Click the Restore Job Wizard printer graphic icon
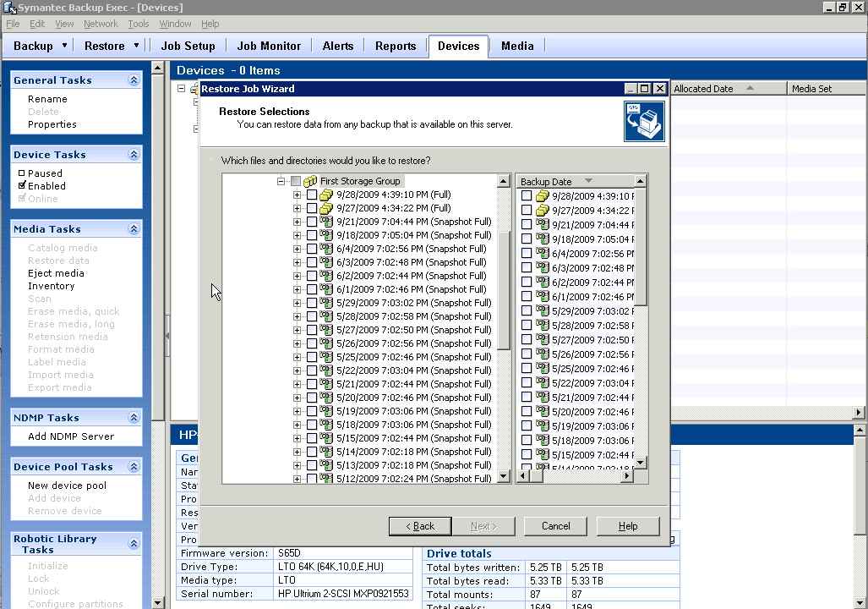The height and width of the screenshot is (609, 868). pyautogui.click(x=644, y=121)
